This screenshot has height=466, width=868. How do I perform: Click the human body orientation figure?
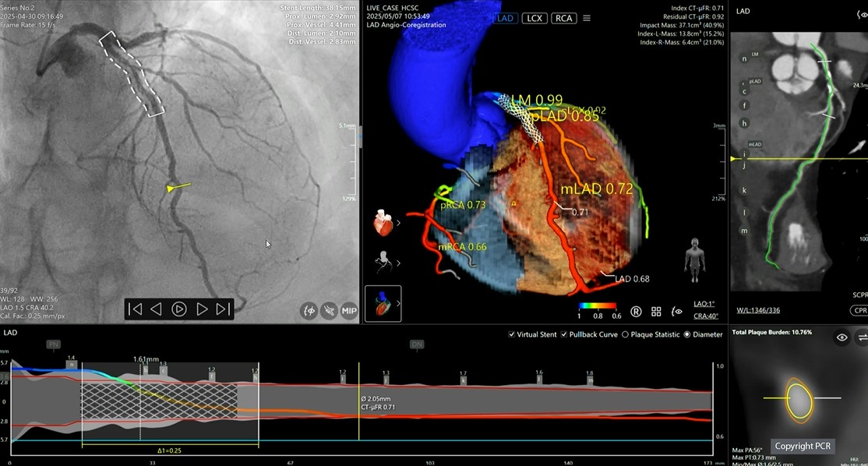click(x=695, y=259)
